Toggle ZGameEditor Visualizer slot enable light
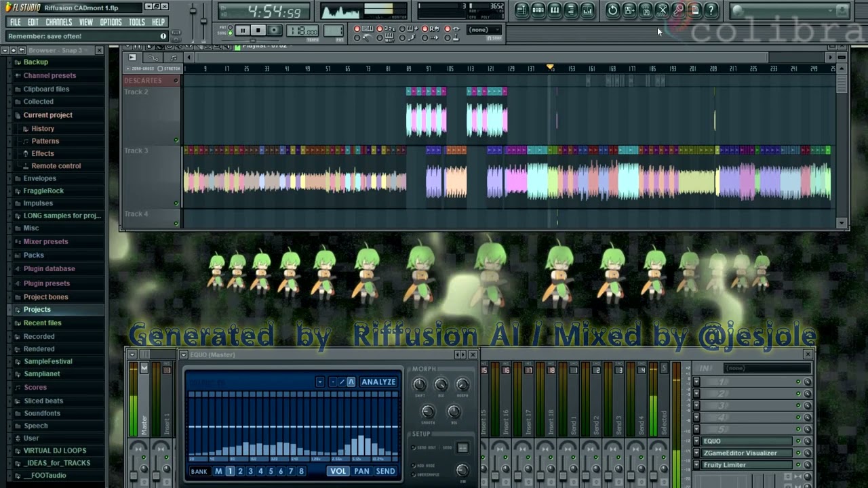Viewport: 868px width, 488px height. [798, 453]
